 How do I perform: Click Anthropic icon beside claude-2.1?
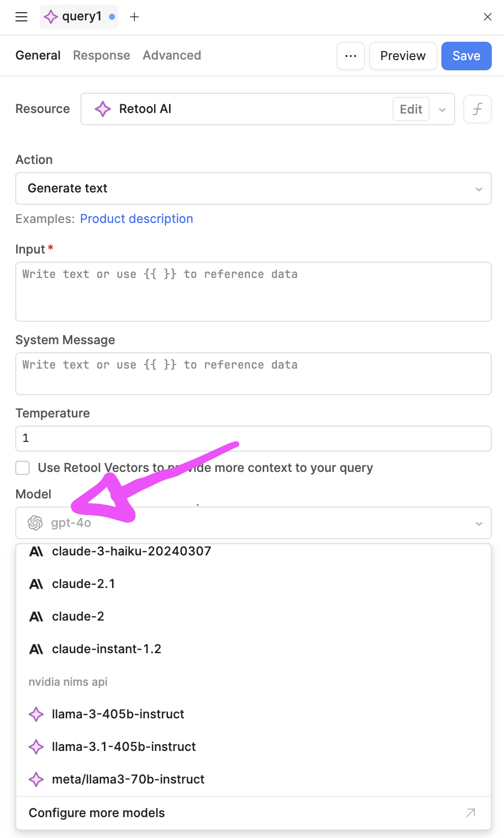(36, 584)
